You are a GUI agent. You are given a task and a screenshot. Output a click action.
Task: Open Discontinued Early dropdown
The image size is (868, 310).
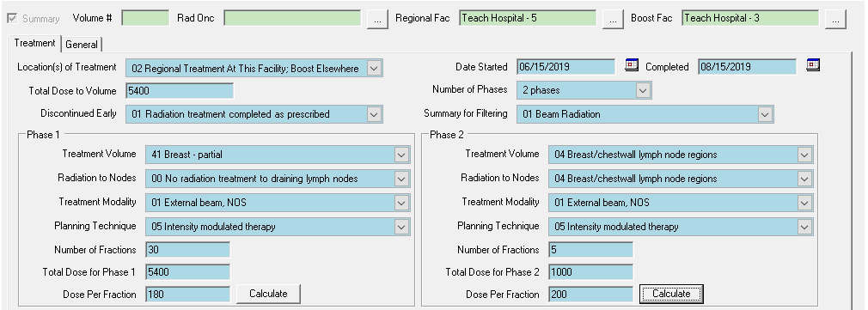pos(374,114)
